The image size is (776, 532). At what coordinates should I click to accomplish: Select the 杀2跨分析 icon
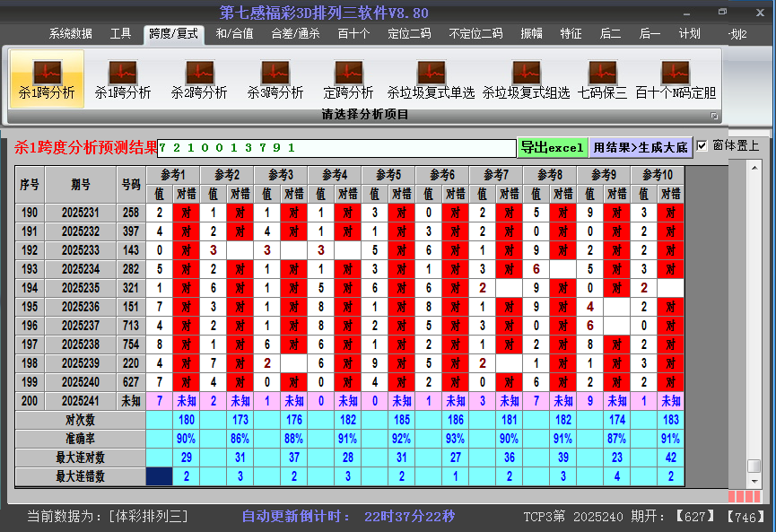pyautogui.click(x=199, y=79)
